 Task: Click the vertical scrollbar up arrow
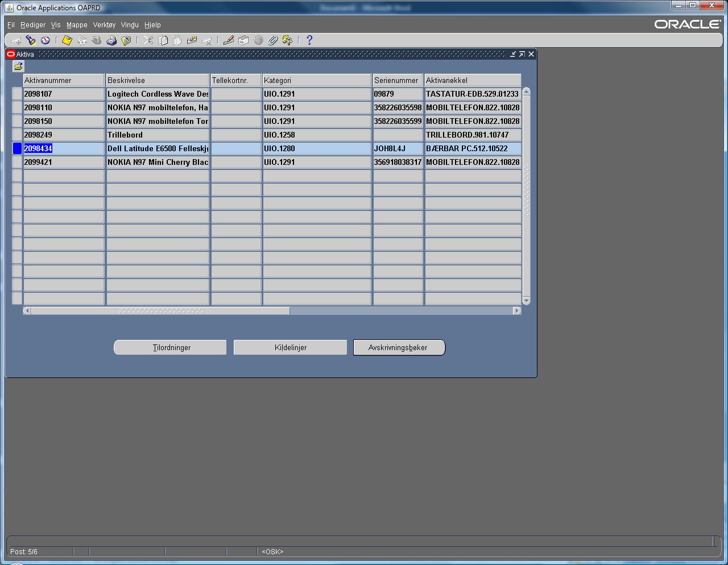point(526,92)
